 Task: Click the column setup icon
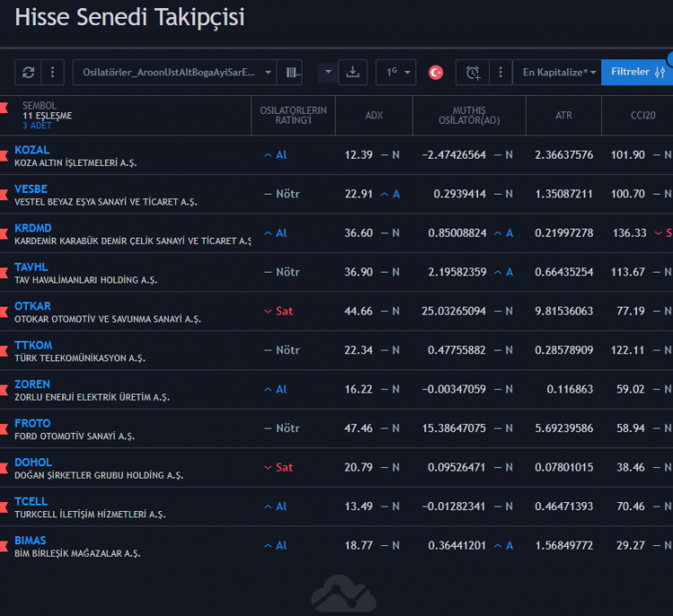point(290,72)
